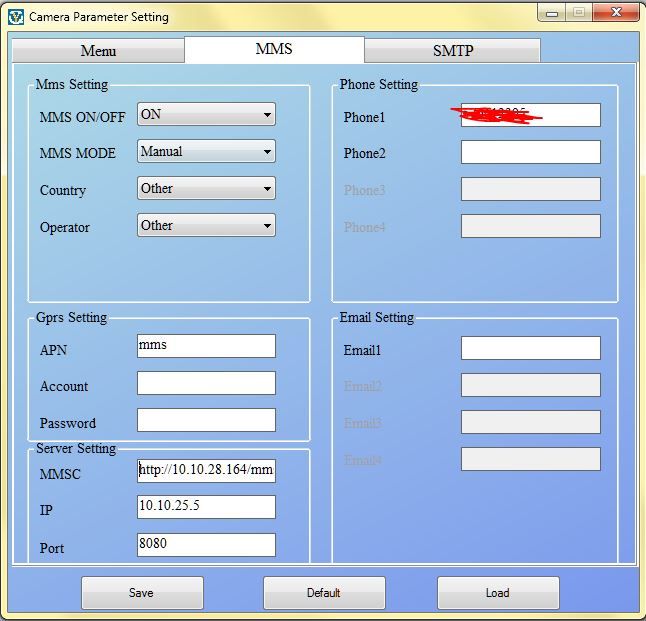Click the Load button
This screenshot has width=646, height=621.
tap(498, 593)
